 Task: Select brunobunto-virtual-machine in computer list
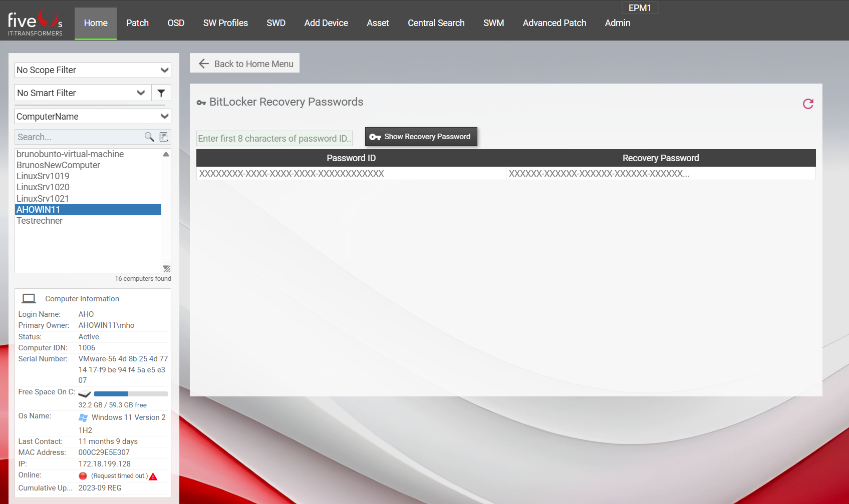coord(88,154)
